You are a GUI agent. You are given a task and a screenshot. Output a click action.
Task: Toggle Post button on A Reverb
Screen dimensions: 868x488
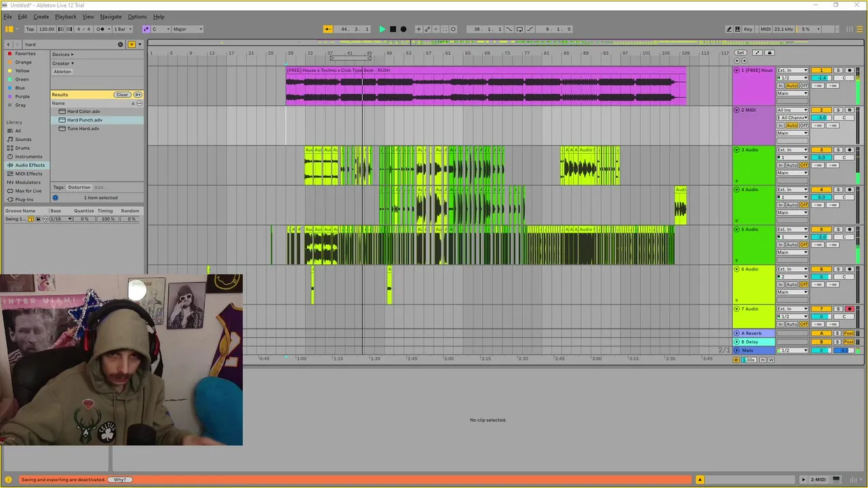(x=850, y=333)
